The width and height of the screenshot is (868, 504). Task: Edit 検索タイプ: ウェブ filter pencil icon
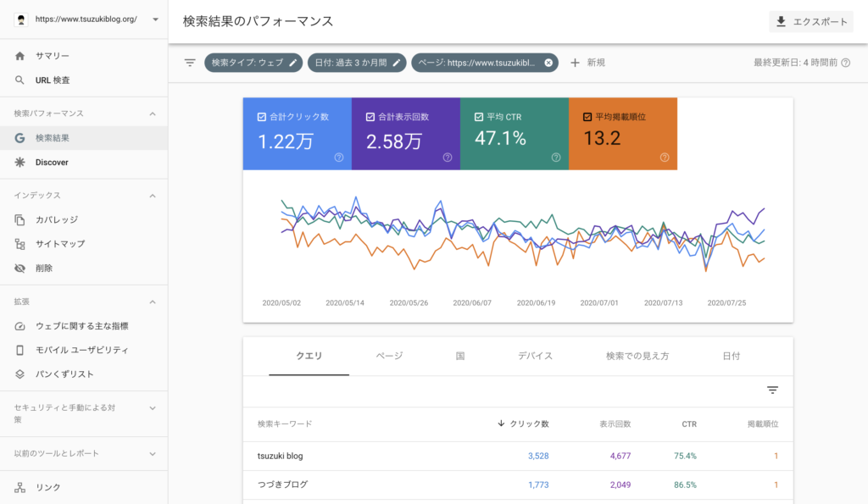pyautogui.click(x=293, y=63)
